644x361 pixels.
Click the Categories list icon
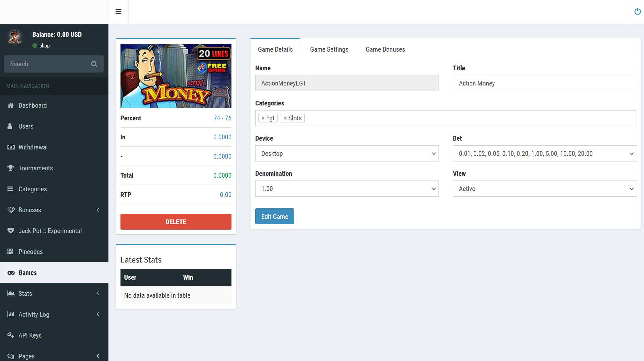[10, 189]
